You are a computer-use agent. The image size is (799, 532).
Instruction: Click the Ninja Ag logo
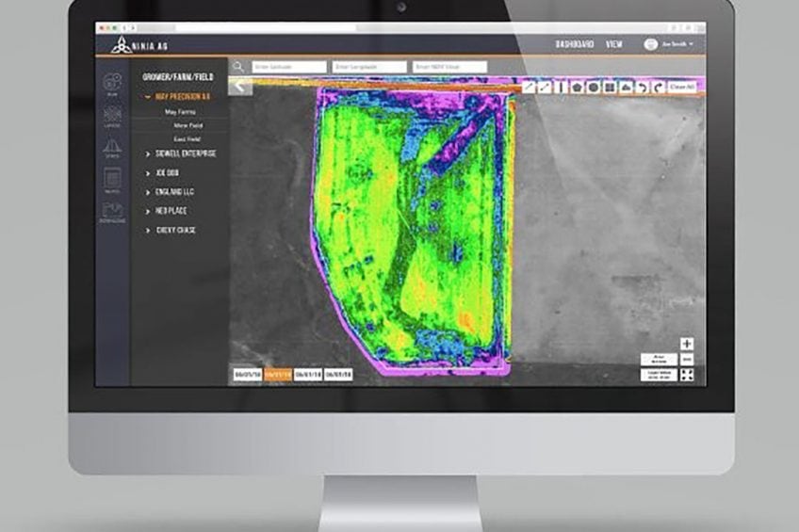click(x=139, y=45)
